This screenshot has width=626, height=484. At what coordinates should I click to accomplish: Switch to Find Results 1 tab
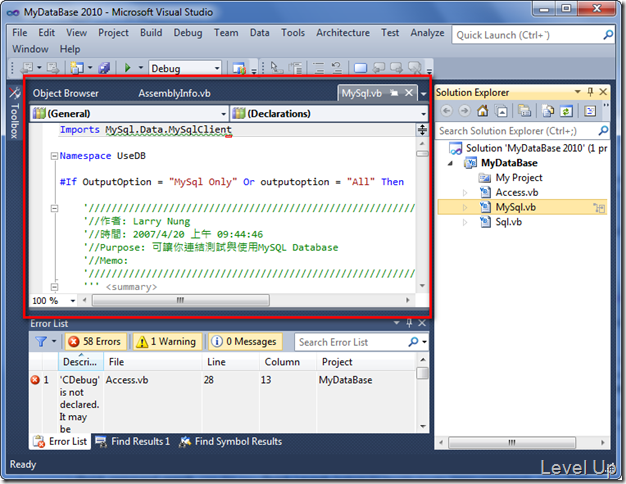tap(133, 442)
